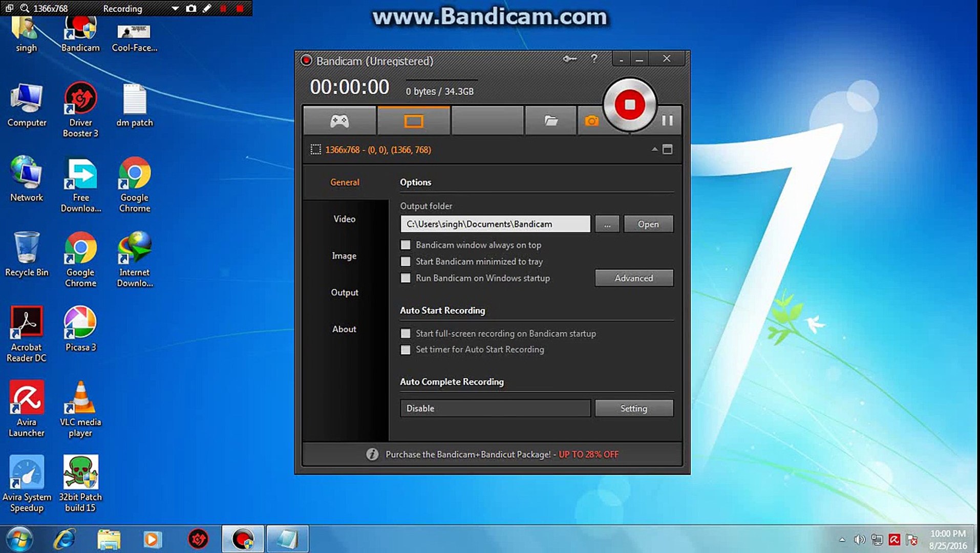980x553 pixels.
Task: Take a screenshot with camera icon
Action: (x=591, y=121)
